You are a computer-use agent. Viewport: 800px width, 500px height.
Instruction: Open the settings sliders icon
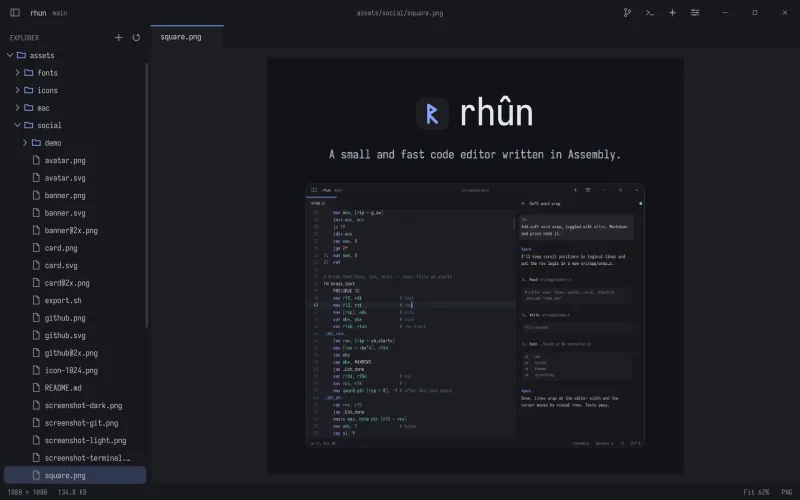695,13
